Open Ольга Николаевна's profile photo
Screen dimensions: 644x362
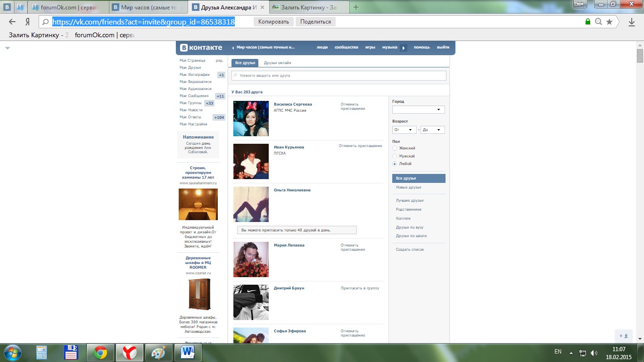(x=251, y=204)
